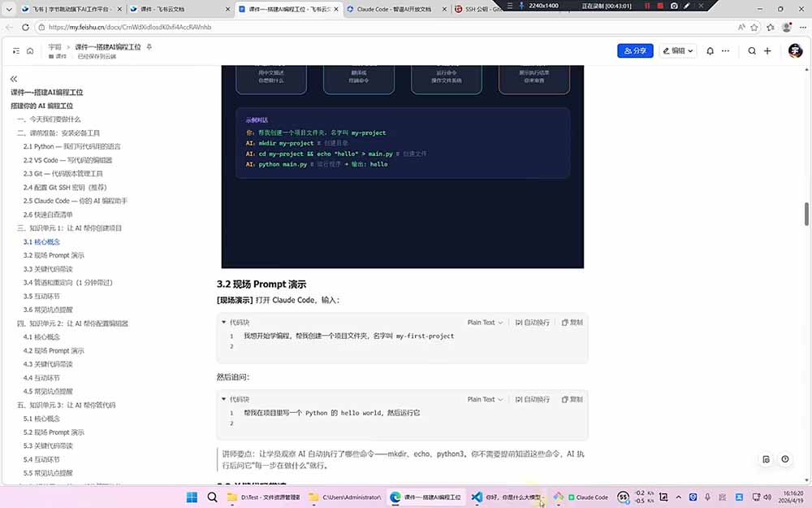Open the comments panel icon at the bottom right
The height and width of the screenshot is (508, 812).
tap(766, 459)
